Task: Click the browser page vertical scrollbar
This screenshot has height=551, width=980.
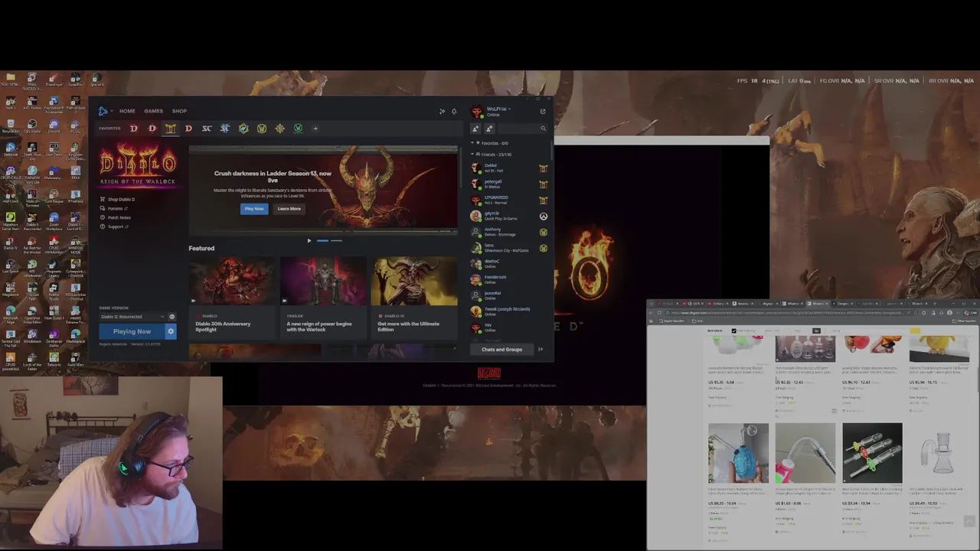Action: click(978, 379)
